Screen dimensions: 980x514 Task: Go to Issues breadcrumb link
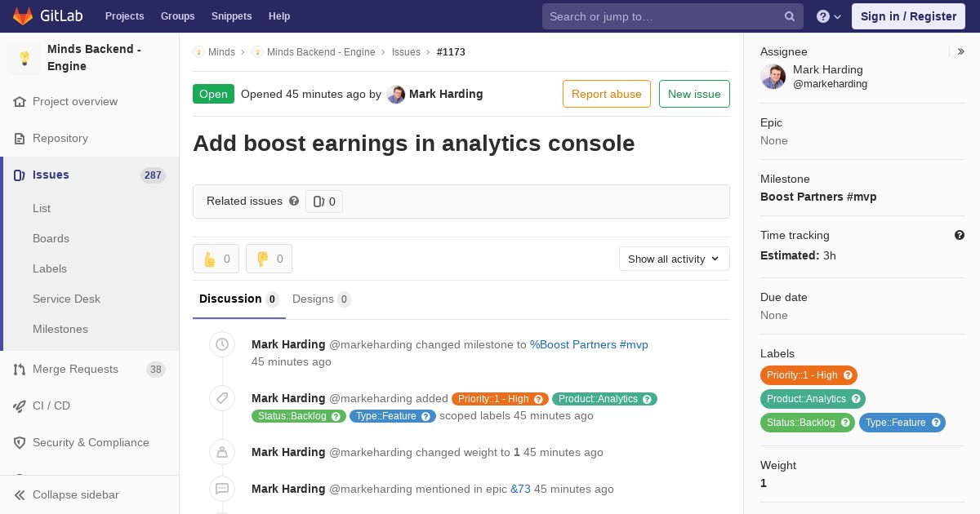click(406, 52)
